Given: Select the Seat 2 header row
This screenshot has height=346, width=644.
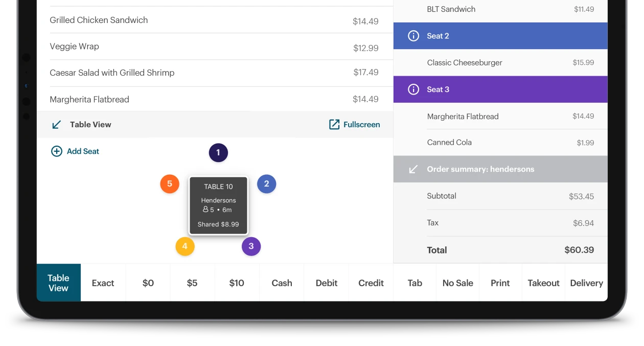Looking at the screenshot, I should point(500,36).
